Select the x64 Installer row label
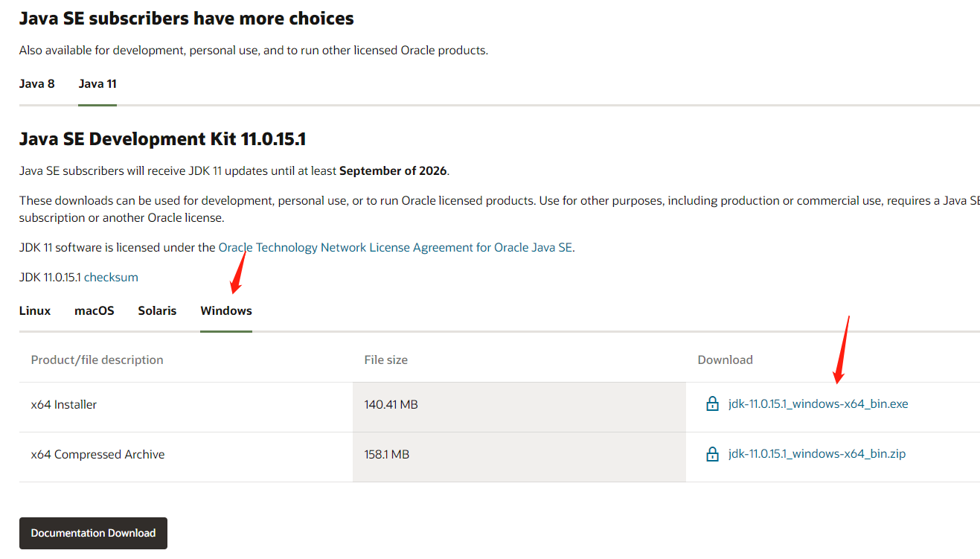Screen dimensions: 980x559 64,404
